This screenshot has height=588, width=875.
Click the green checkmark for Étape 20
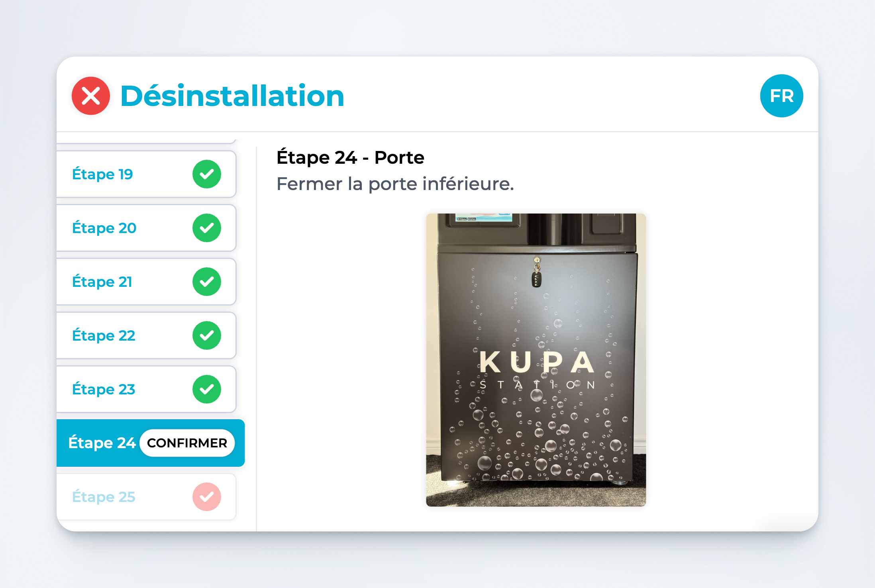206,228
